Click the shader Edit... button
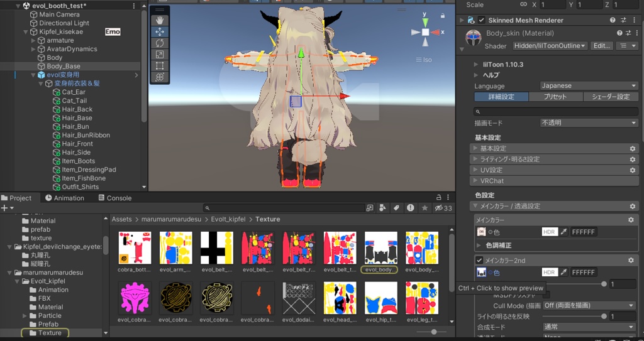This screenshot has height=341, width=644. click(x=602, y=46)
